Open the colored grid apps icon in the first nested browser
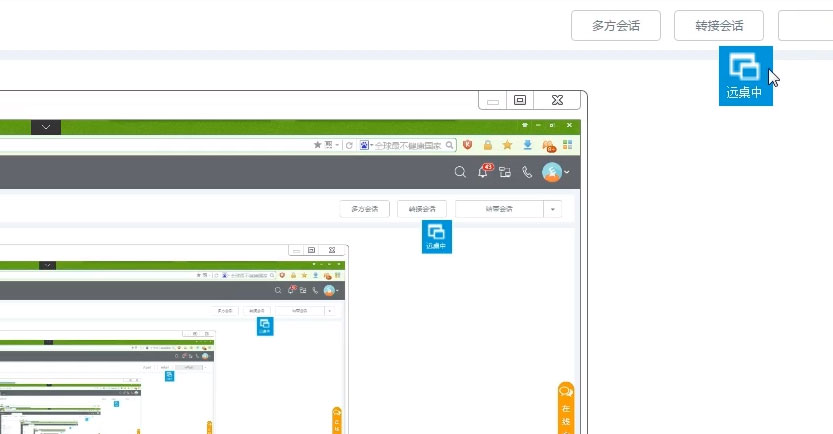This screenshot has width=833, height=434. pos(567,144)
